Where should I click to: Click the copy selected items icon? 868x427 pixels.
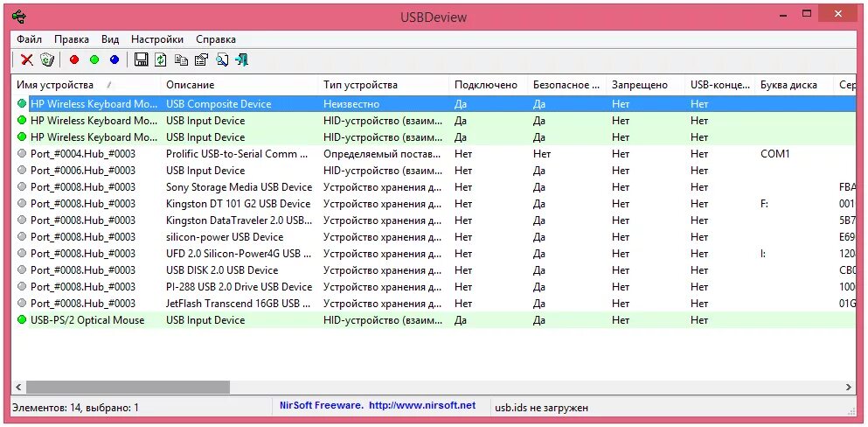(x=181, y=59)
